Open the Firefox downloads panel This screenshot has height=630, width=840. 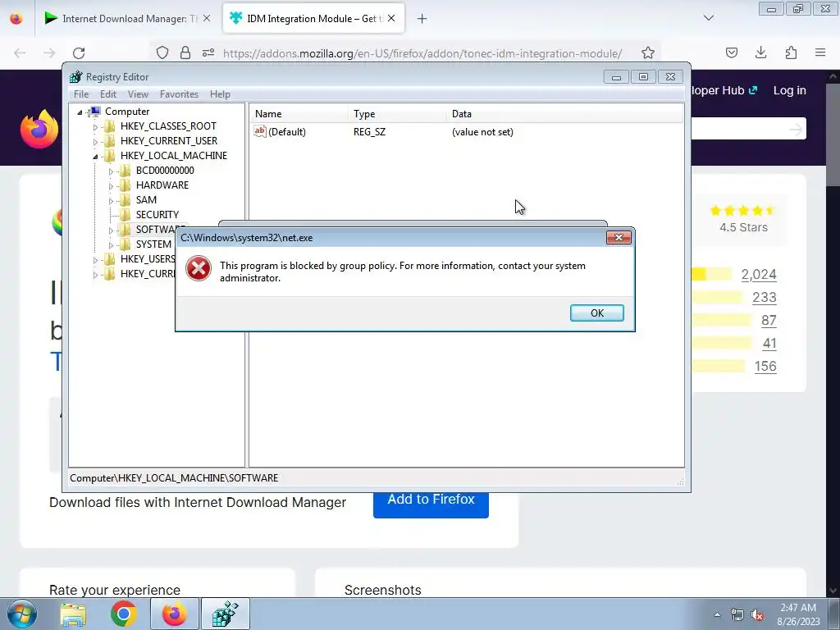click(x=760, y=52)
